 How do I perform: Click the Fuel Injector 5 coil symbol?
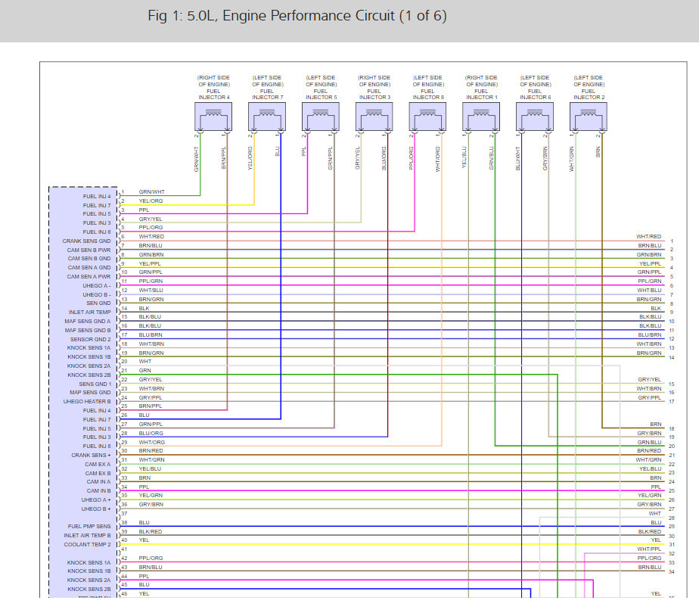tap(321, 117)
